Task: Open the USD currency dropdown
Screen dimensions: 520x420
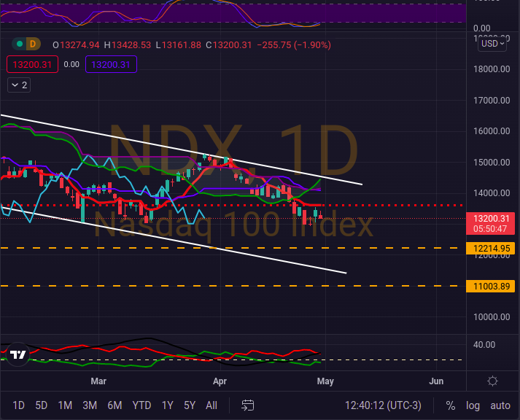Action: pos(492,44)
